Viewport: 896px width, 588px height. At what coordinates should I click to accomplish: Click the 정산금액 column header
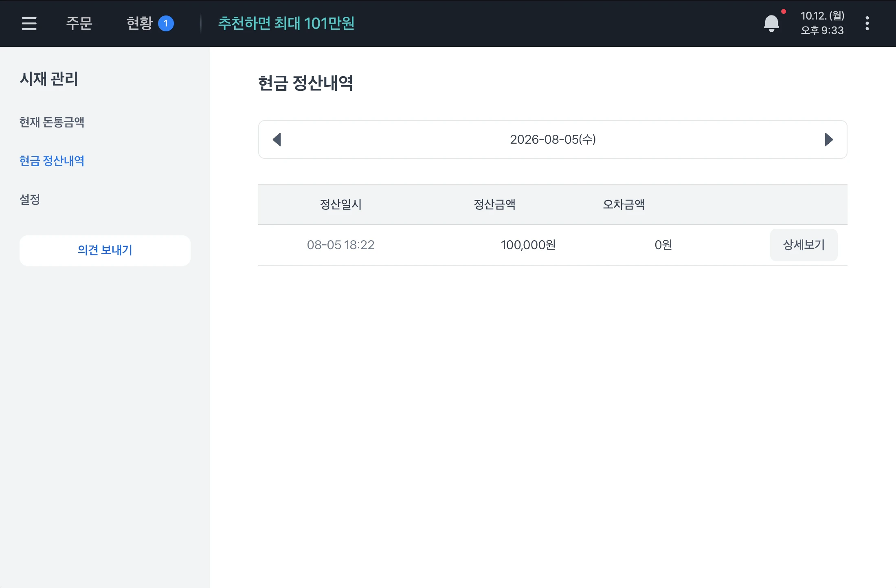[494, 204]
